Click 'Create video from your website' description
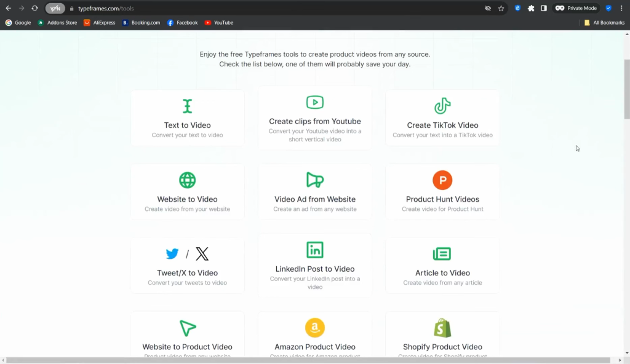Image resolution: width=630 pixels, height=364 pixels. click(187, 209)
